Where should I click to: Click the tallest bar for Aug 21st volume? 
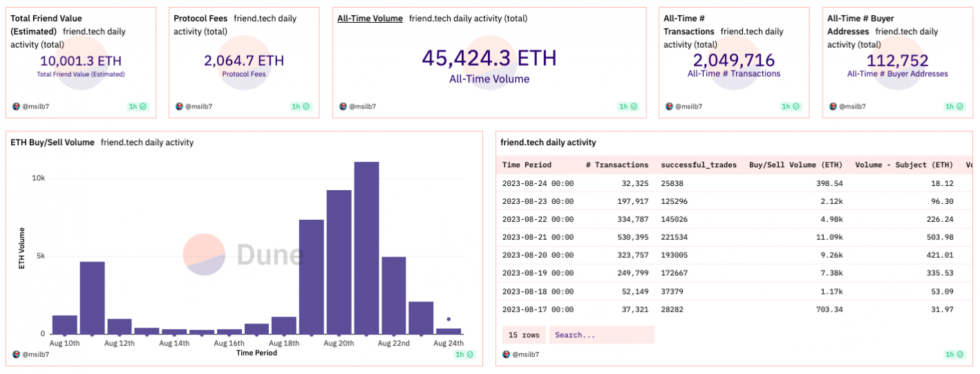[367, 248]
